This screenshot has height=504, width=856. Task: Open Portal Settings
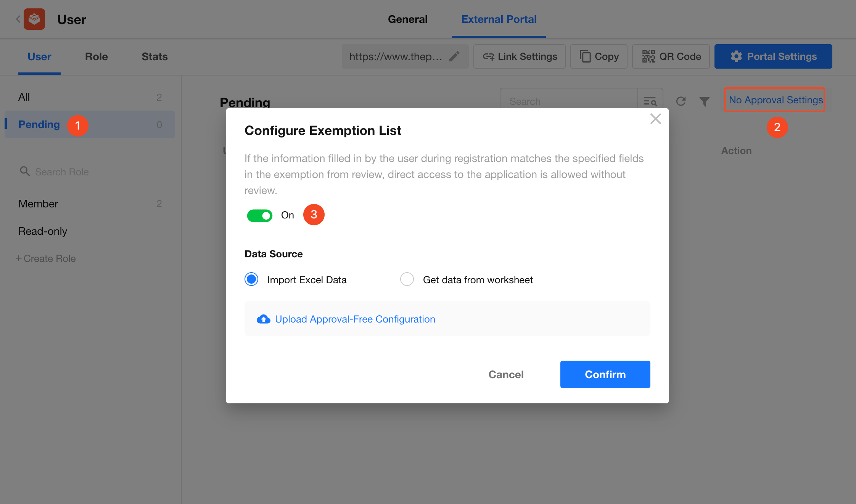773,56
